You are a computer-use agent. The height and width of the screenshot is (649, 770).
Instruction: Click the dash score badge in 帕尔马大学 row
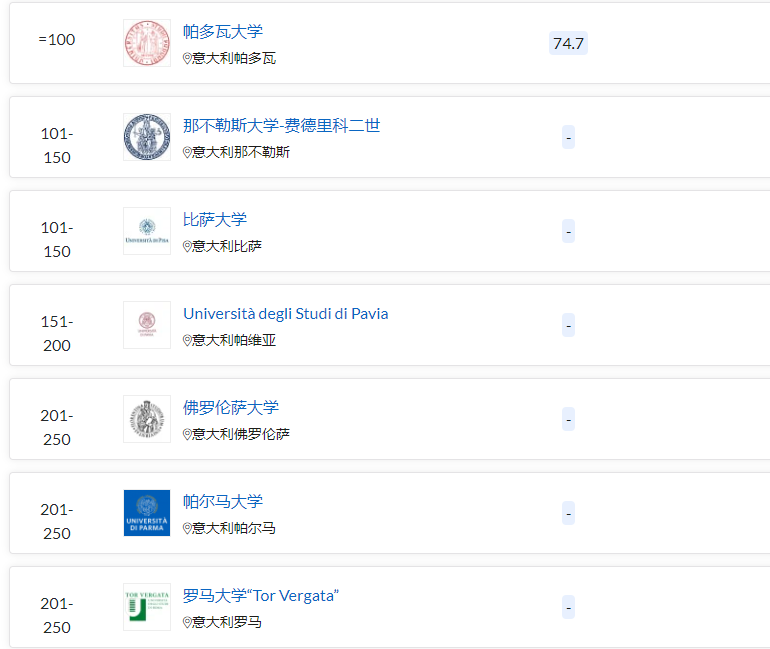tap(568, 513)
